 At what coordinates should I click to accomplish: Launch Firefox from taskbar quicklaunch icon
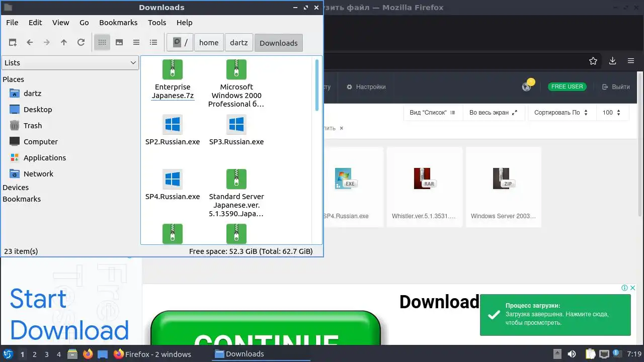pos(88,354)
